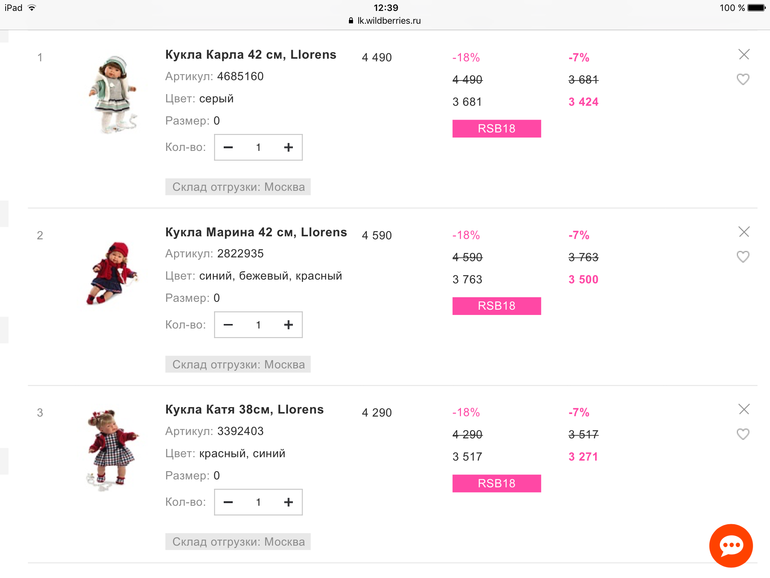Add Кукла Карла to favorites
The image size is (770, 578).
[743, 80]
